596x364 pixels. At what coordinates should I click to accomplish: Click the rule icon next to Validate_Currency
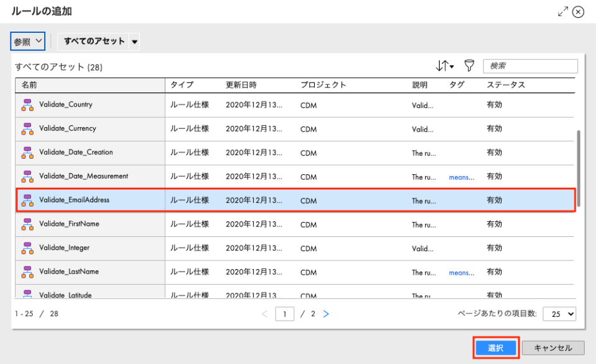pos(27,129)
